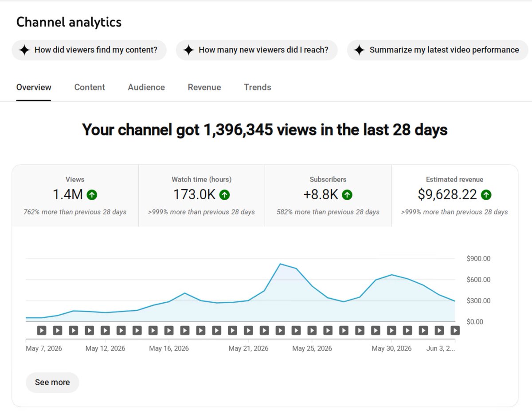Select the Watch time (hours) metric card

pos(202,196)
